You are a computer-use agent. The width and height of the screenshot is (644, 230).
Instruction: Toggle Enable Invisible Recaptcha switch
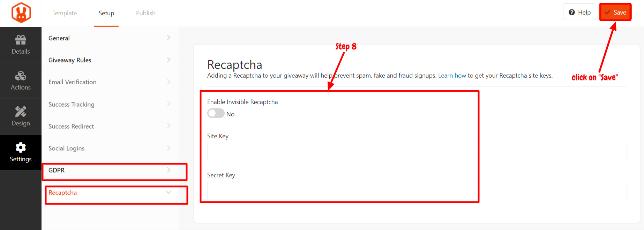click(216, 114)
